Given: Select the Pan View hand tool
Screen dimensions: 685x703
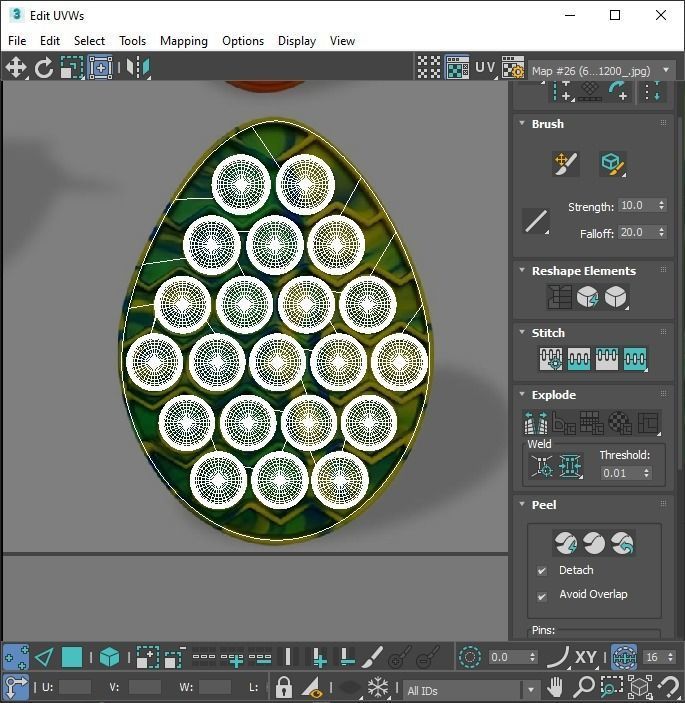Looking at the screenshot, I should [555, 686].
